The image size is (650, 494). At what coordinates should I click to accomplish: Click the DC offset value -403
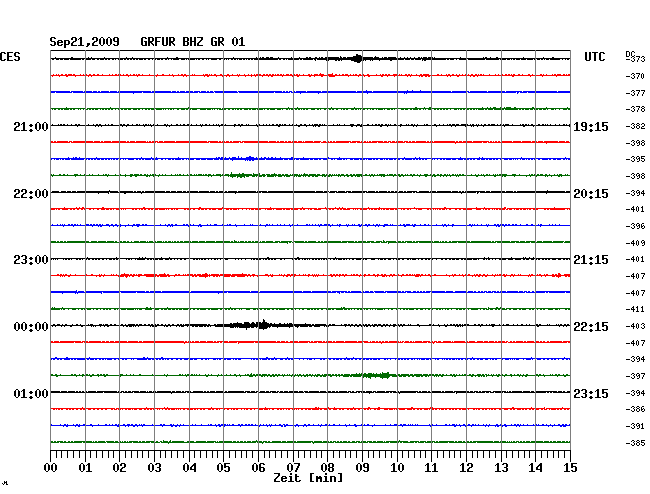coord(635,326)
